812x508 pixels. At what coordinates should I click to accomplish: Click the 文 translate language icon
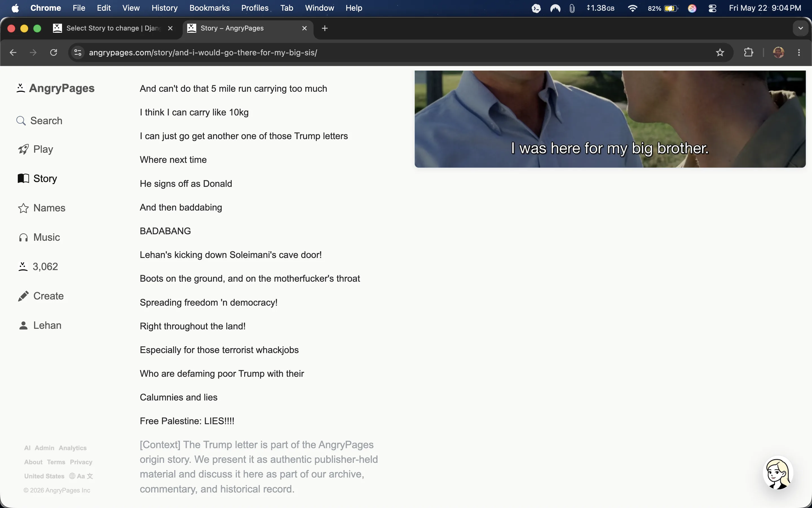click(x=90, y=476)
